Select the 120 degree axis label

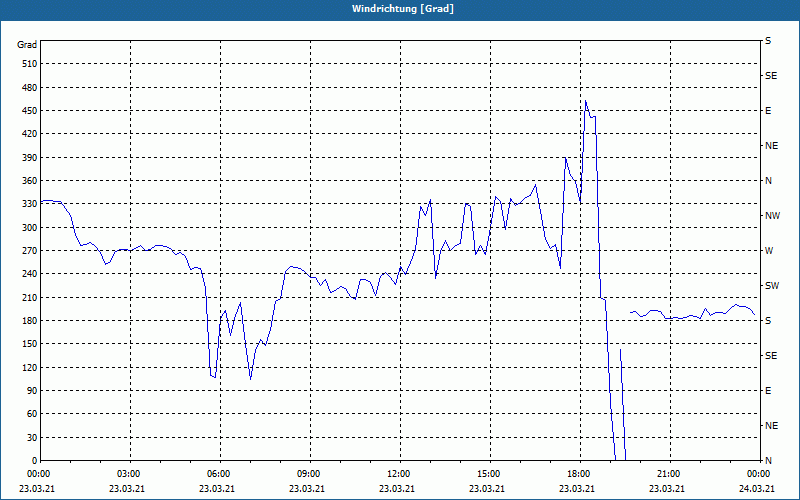coord(29,367)
